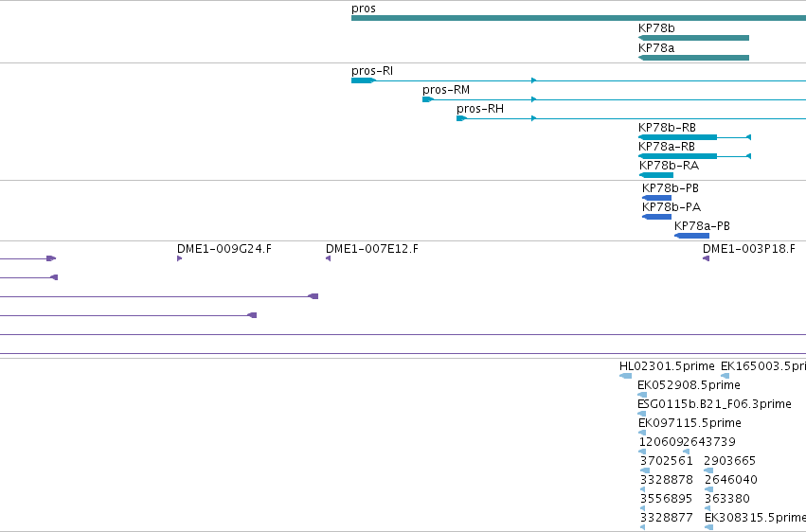
Task: Select the EK097115.5prime EST
Action: pyautogui.click(x=642, y=433)
